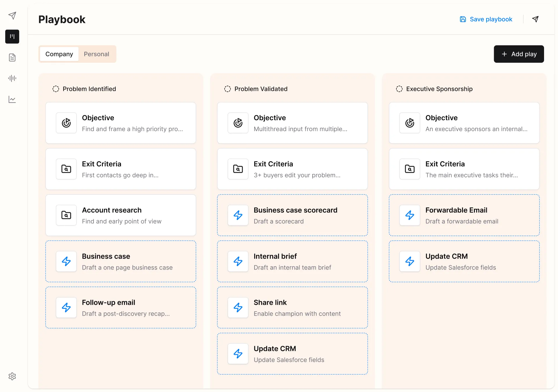
Task: Click the share paper plane icon top right
Action: point(535,19)
